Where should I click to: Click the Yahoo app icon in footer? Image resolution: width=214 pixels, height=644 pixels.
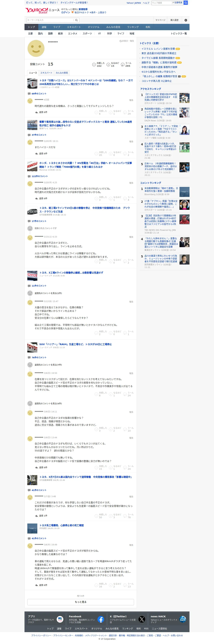click(60, 619)
